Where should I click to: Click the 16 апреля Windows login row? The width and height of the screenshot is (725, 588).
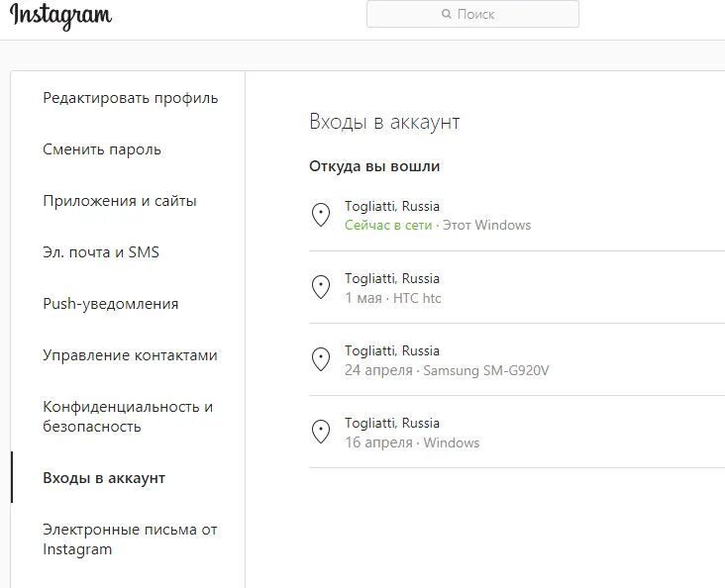tap(517, 432)
